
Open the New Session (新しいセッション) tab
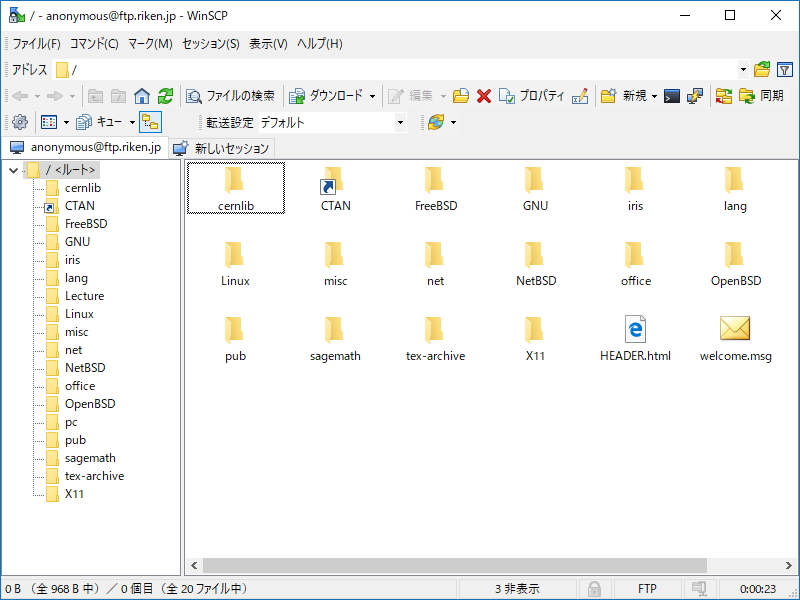tap(221, 148)
